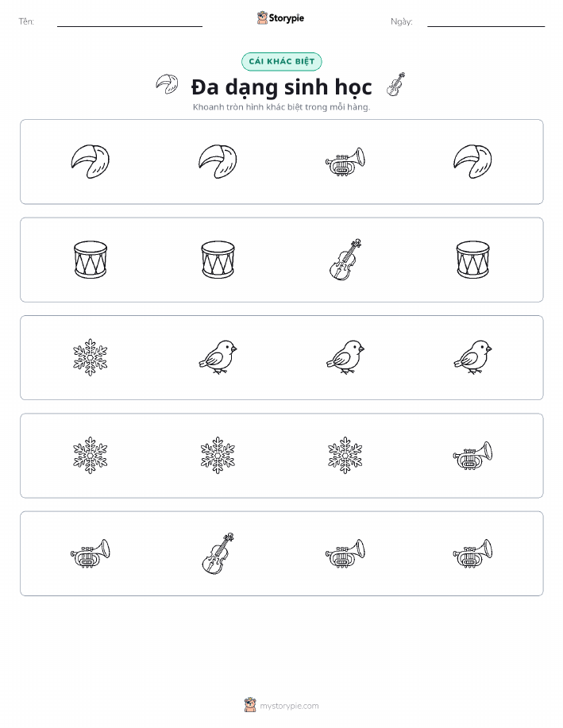Screen dimensions: 563x728
Task: Click the last drum in the second row
Action: pos(472,260)
